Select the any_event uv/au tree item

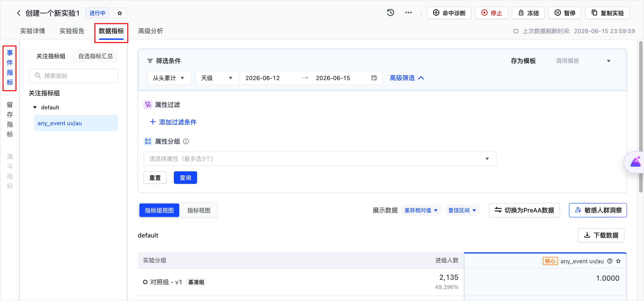pyautogui.click(x=76, y=123)
